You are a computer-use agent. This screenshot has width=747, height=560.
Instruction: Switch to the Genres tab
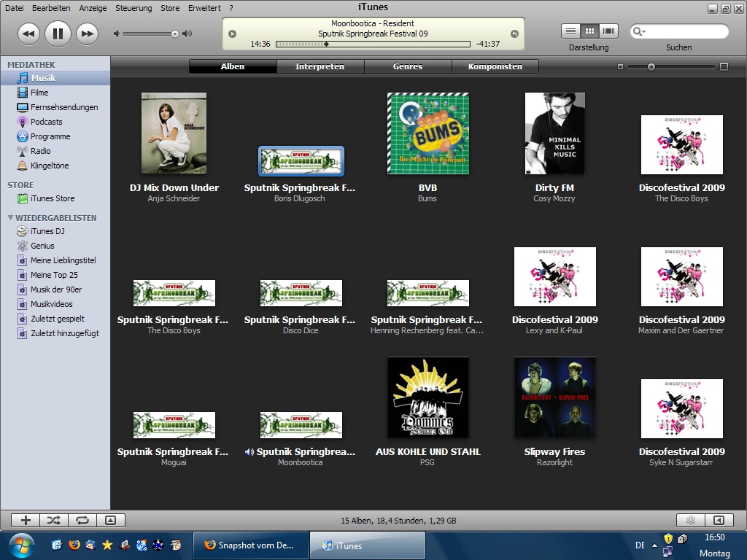coord(407,66)
